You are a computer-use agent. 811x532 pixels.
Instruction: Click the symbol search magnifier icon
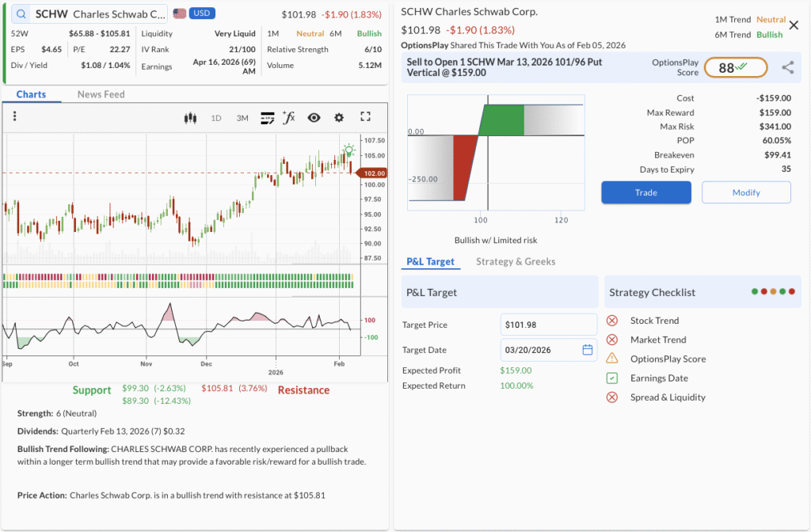pyautogui.click(x=21, y=14)
